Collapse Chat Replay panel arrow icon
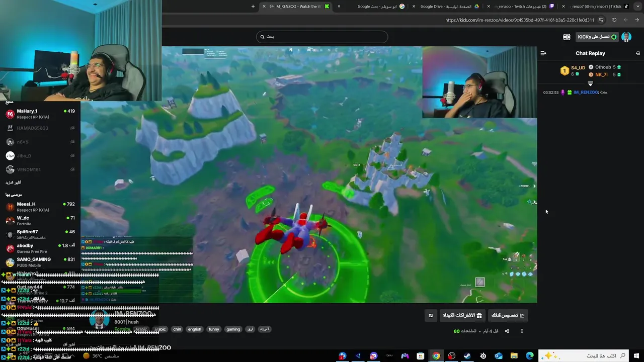The width and height of the screenshot is (644, 362). (543, 53)
